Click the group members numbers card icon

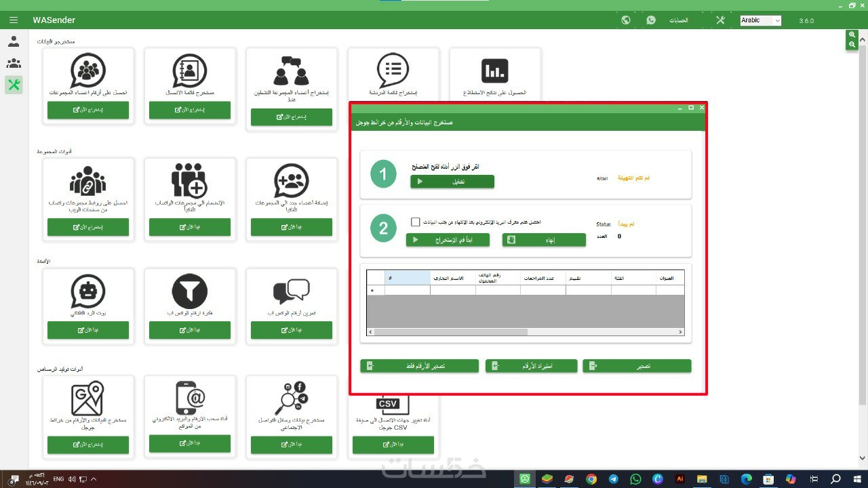pos(88,70)
